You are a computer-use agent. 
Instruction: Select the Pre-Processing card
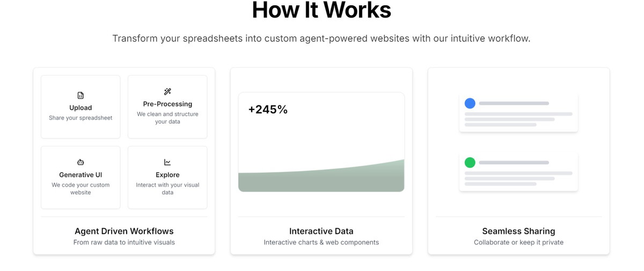[x=167, y=107]
